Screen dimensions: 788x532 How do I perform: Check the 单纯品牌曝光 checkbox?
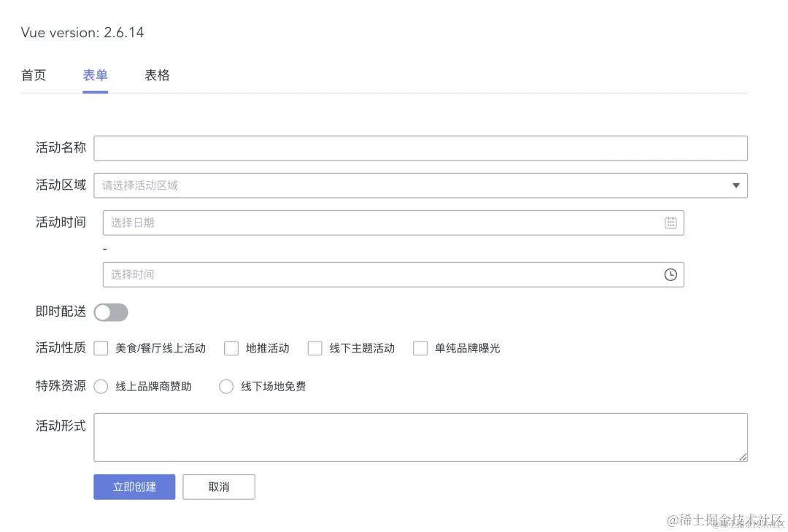420,348
